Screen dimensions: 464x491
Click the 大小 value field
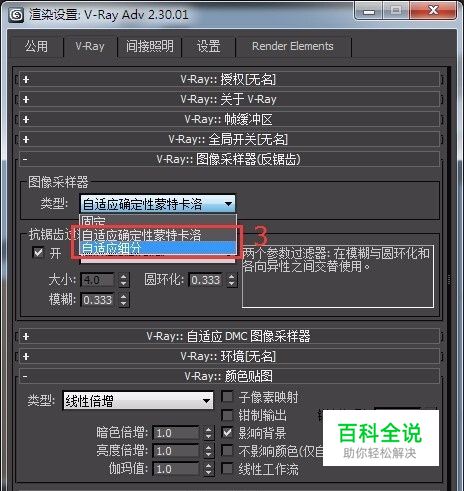tap(98, 280)
